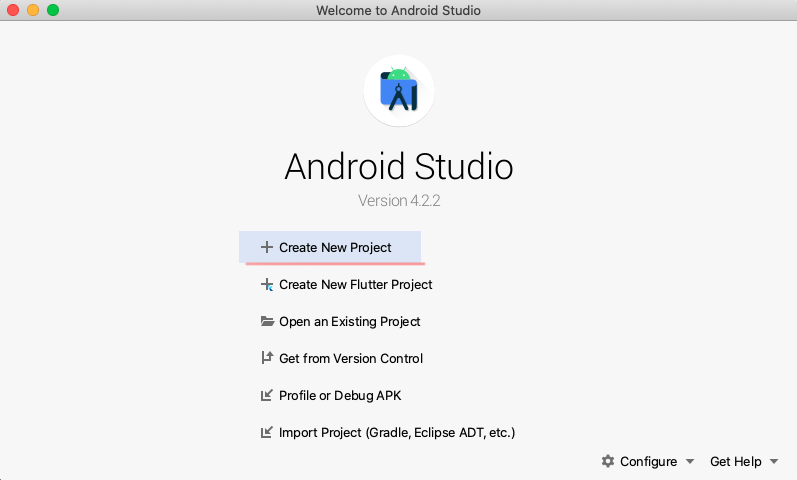
Task: Click the Flutter plus icon
Action: [x=267, y=284]
